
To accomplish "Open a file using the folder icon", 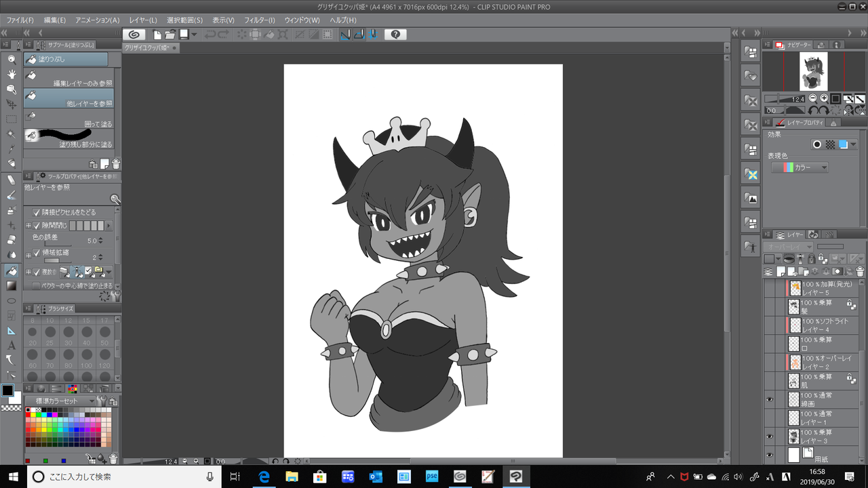I will (170, 35).
